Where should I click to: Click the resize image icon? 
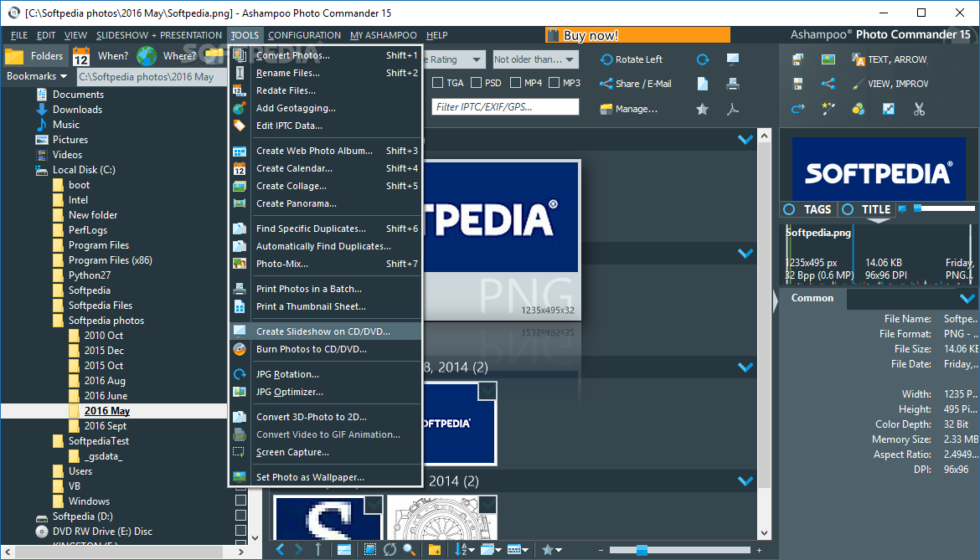[x=888, y=110]
